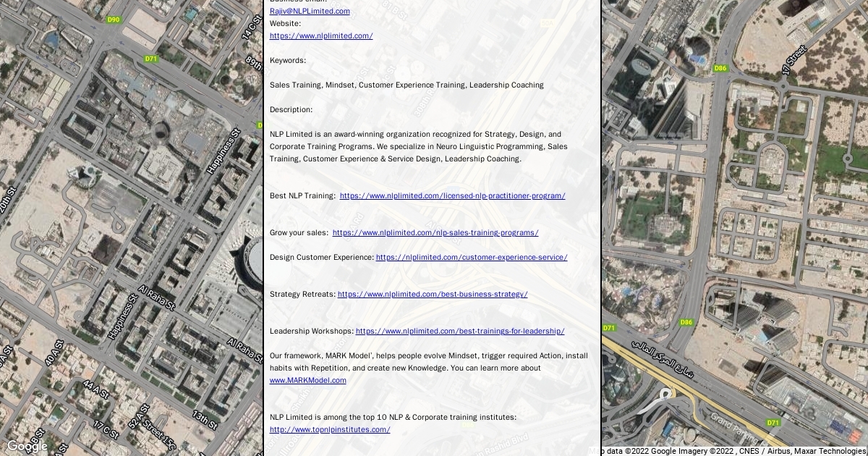
Task: Open the nlp-sales-training-programs link
Action: (435, 232)
